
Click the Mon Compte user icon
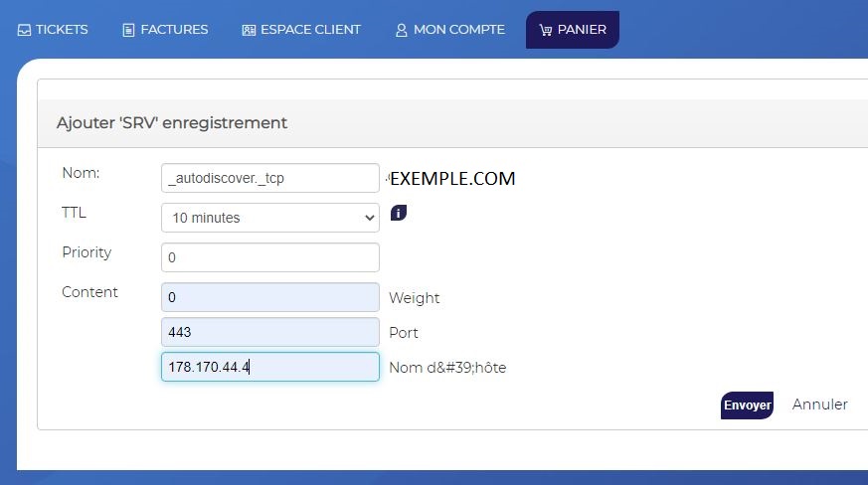402,30
